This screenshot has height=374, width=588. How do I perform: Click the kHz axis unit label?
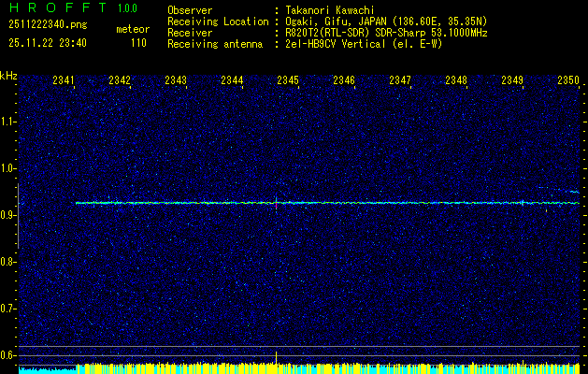click(8, 76)
